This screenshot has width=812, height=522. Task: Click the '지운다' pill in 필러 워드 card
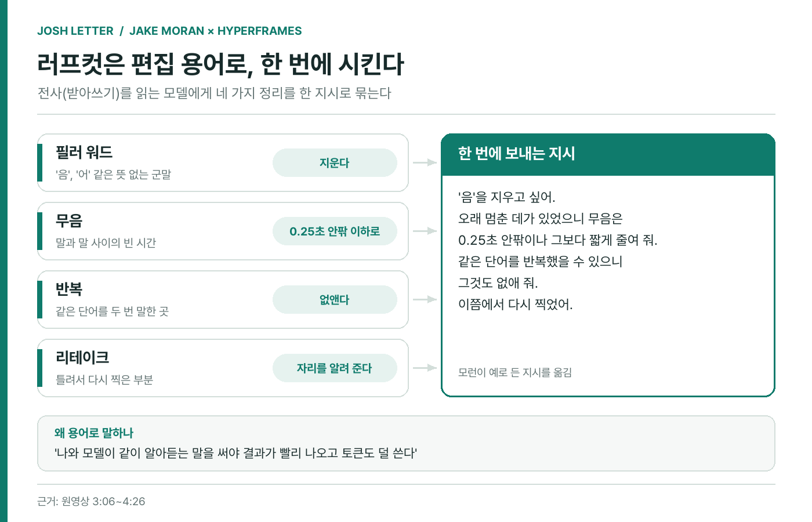335,163
